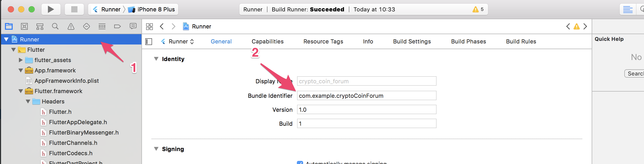Show the issue navigator warning icon
The height and width of the screenshot is (164, 644).
(x=71, y=26)
